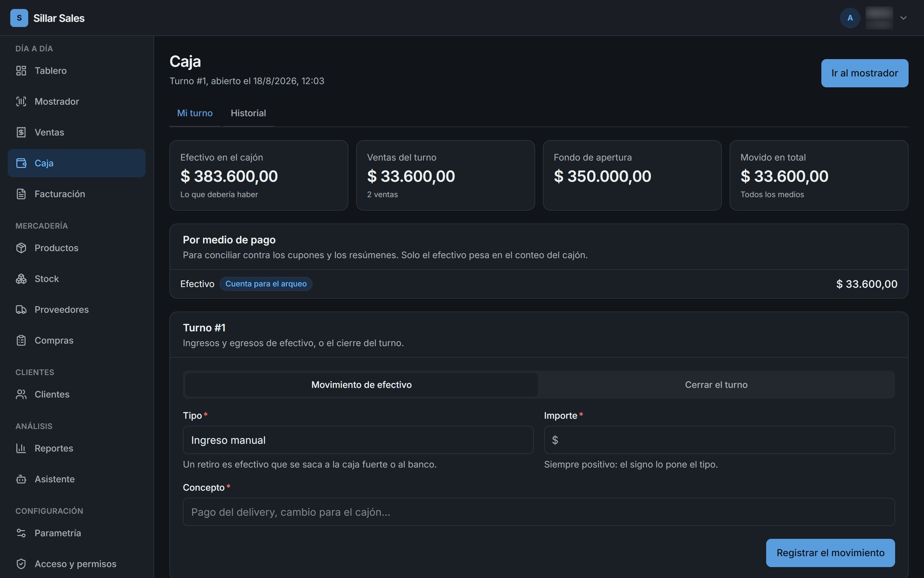Click the Lo que debería haber label

coord(219,195)
